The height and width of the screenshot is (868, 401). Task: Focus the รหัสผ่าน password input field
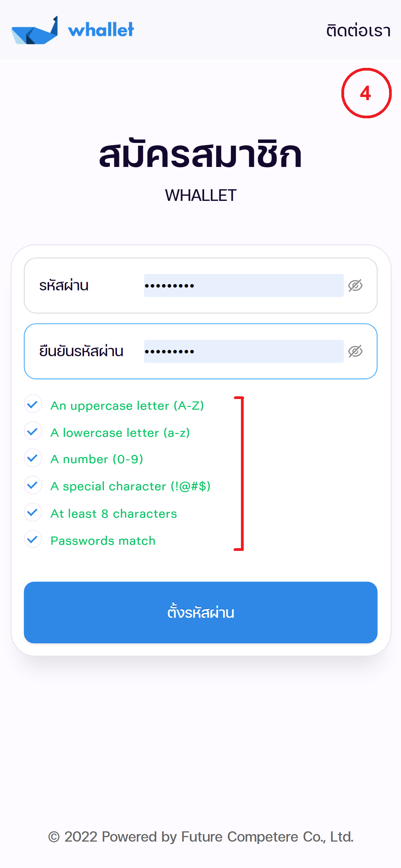243,286
